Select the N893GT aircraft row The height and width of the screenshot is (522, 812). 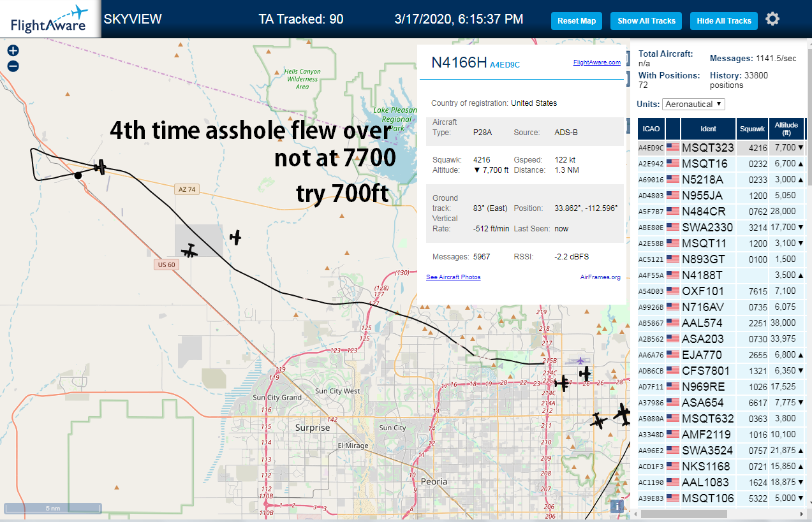pyautogui.click(x=721, y=259)
